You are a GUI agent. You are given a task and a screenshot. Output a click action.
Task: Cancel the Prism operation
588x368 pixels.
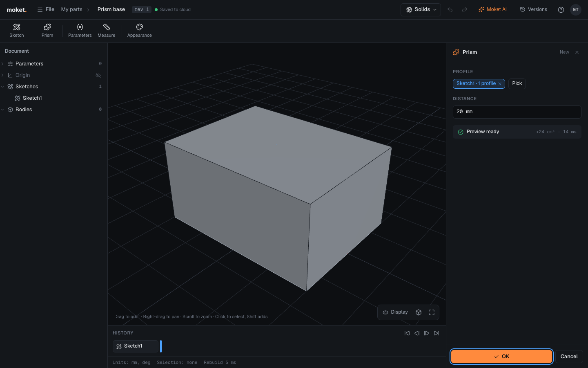tap(569, 357)
